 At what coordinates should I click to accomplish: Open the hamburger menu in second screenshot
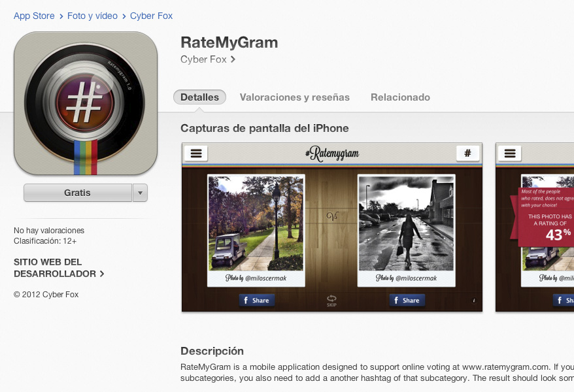[509, 154]
